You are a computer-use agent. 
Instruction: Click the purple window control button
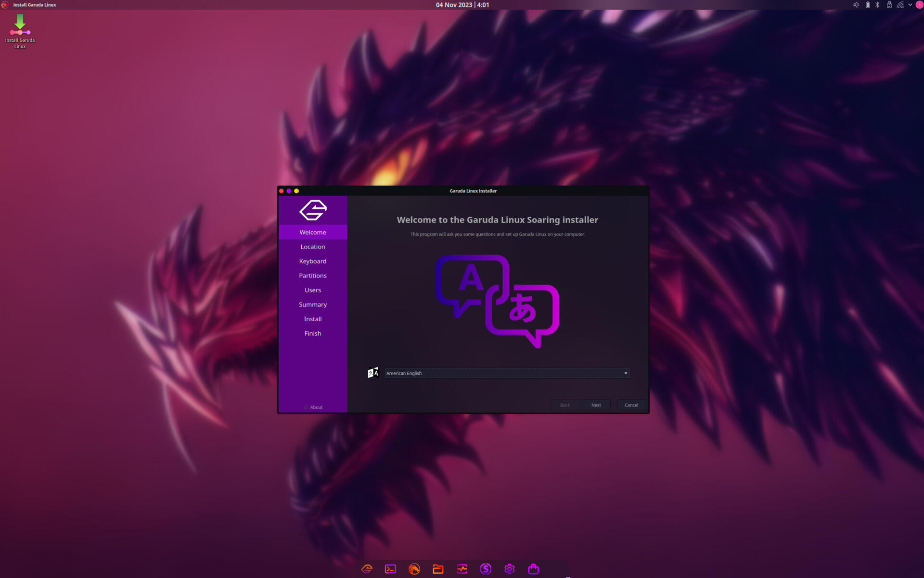tap(289, 191)
